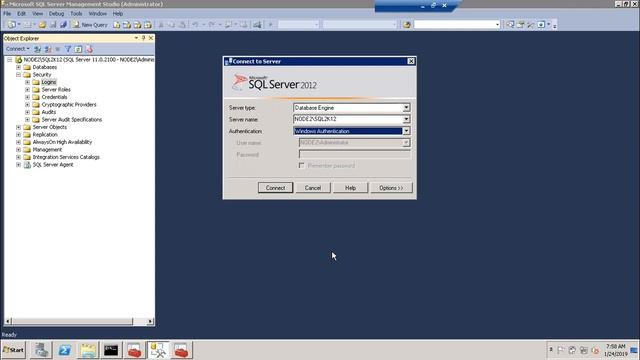Open the Help menu
The image size is (640, 360).
[118, 13]
